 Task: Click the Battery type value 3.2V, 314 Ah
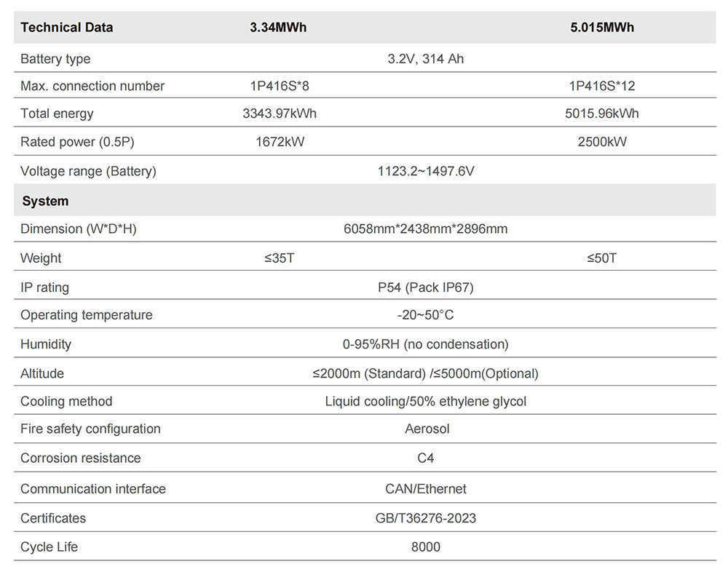pyautogui.click(x=425, y=59)
